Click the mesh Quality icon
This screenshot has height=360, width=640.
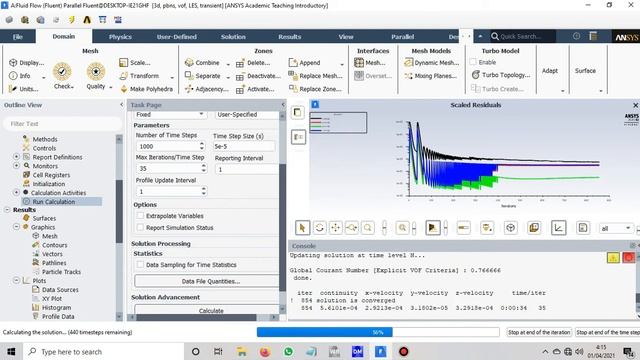[x=96, y=71]
